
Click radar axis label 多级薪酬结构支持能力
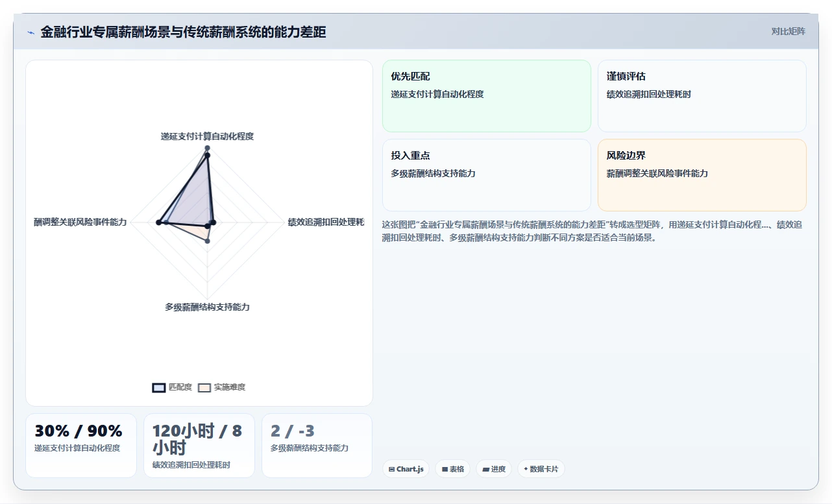[x=207, y=307]
